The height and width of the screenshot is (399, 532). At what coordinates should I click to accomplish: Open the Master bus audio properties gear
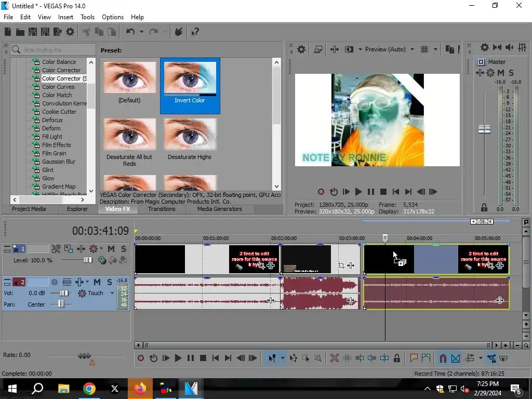(485, 47)
